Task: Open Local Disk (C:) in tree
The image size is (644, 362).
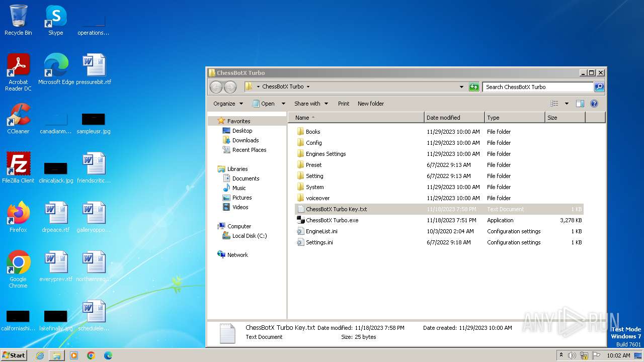Action: click(250, 236)
